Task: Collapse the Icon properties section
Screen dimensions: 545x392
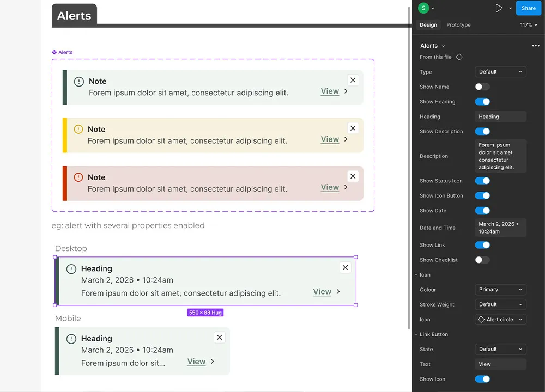Action: click(416, 275)
